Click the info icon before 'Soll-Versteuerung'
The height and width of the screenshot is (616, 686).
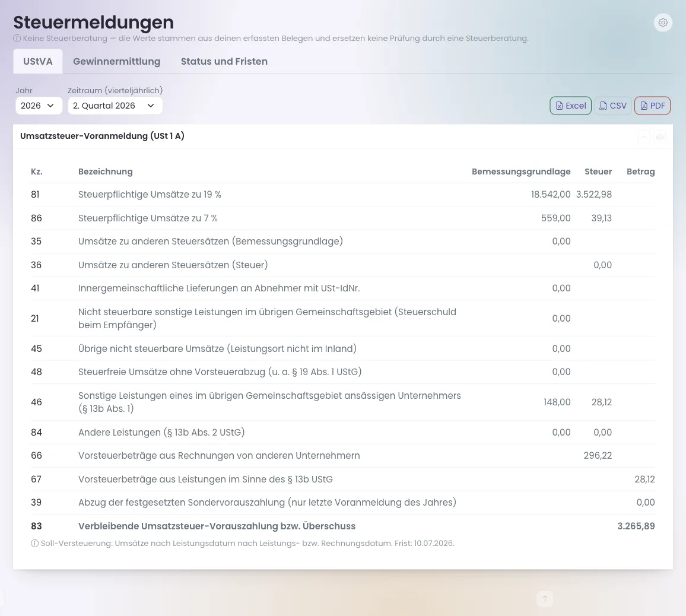[x=34, y=544]
